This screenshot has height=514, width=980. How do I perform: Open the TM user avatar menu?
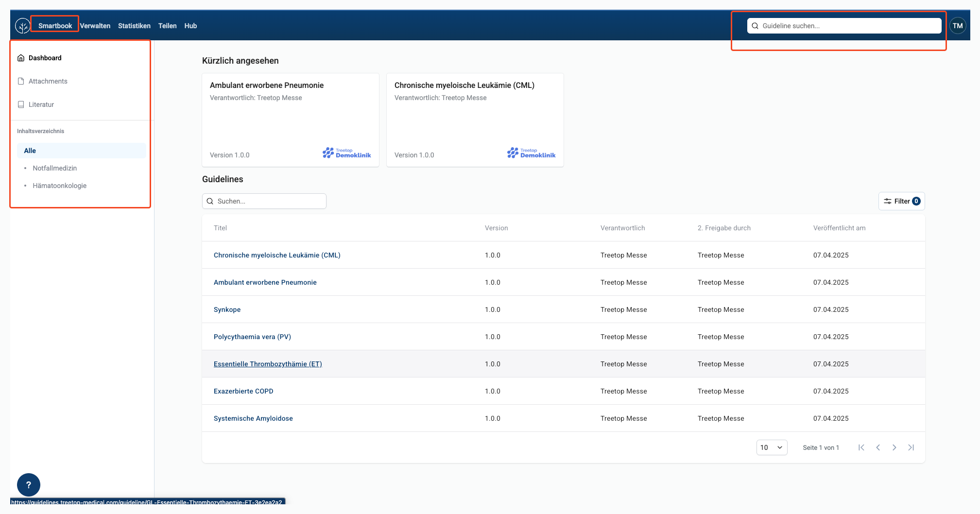coord(958,26)
